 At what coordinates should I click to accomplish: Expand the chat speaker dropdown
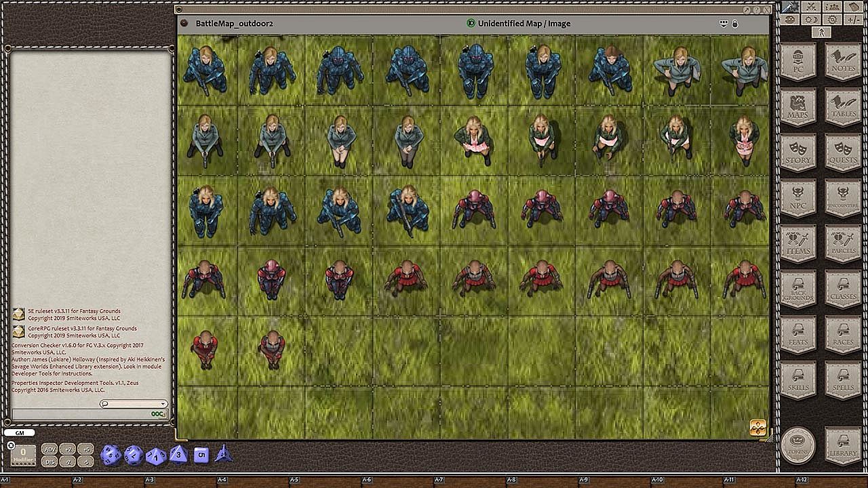point(134,404)
